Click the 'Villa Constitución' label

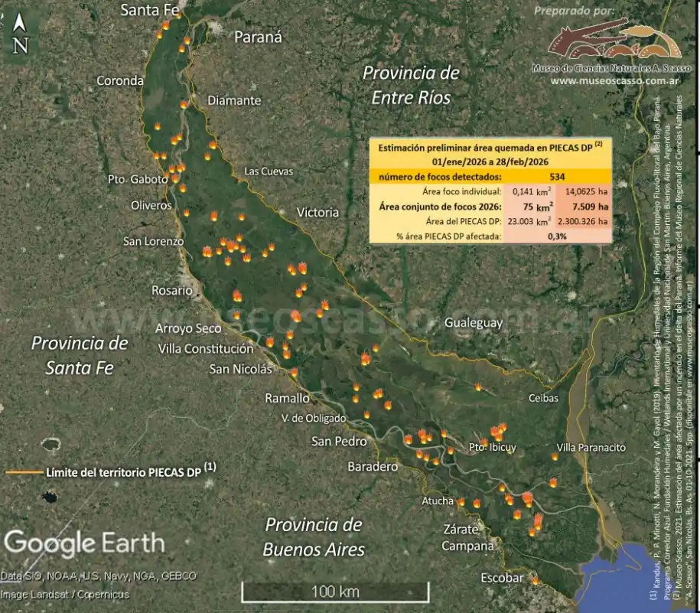206,349
